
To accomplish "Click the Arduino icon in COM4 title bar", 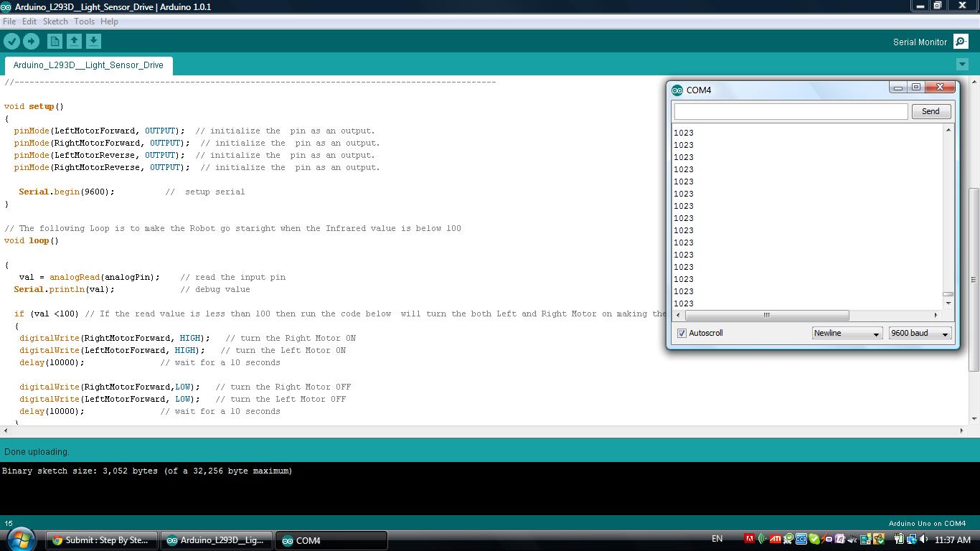I will [677, 90].
